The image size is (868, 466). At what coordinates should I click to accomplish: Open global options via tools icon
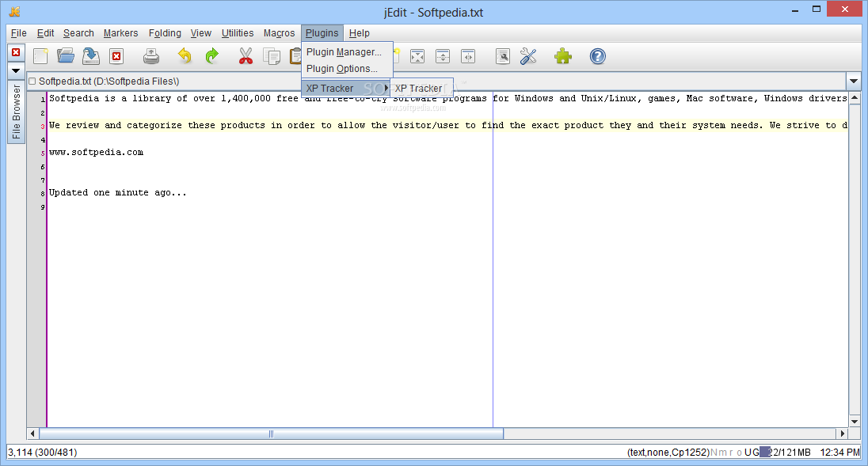point(528,56)
